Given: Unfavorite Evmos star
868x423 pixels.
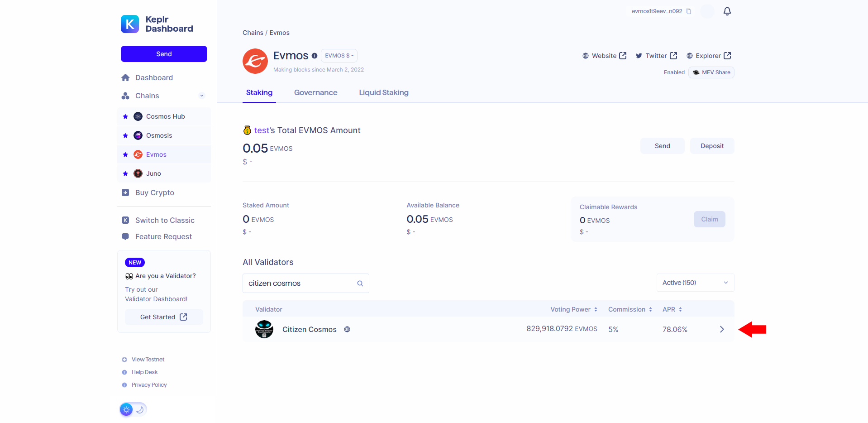Looking at the screenshot, I should [125, 154].
